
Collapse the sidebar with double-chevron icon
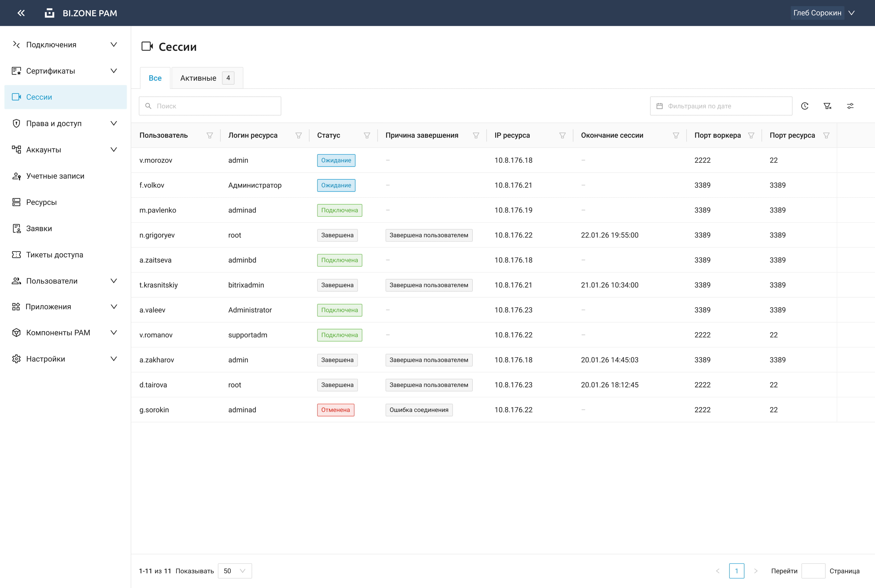[21, 13]
